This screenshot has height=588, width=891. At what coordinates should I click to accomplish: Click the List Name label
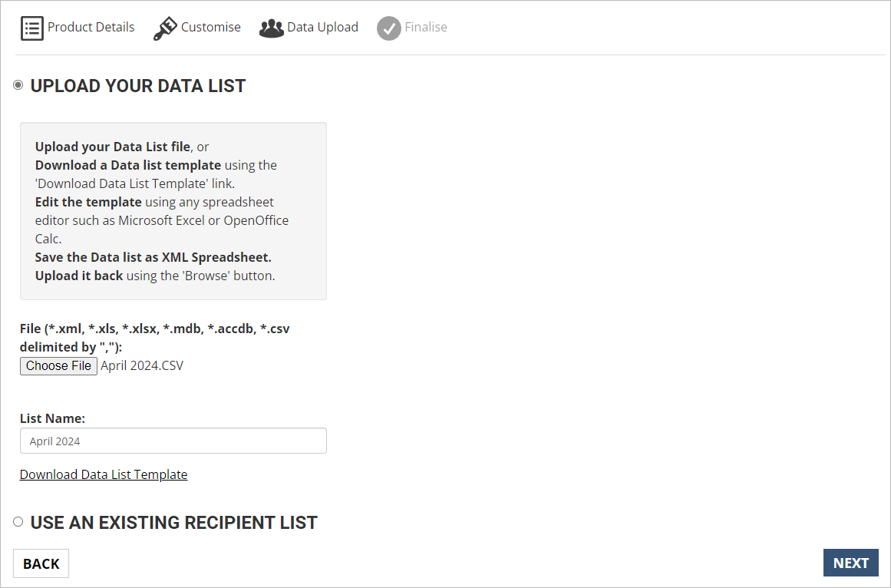[x=52, y=418]
